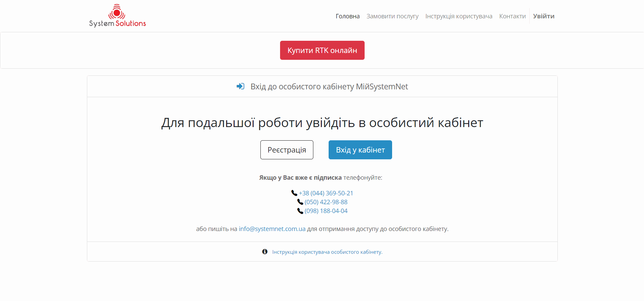Navigate to Контакти
Viewport: 644px width, 301px height.
[x=512, y=16]
